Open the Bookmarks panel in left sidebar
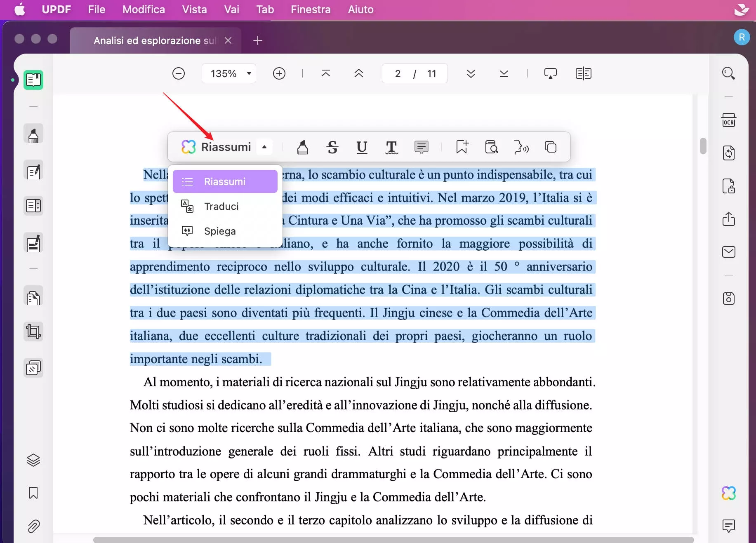756x543 pixels. pyautogui.click(x=33, y=493)
